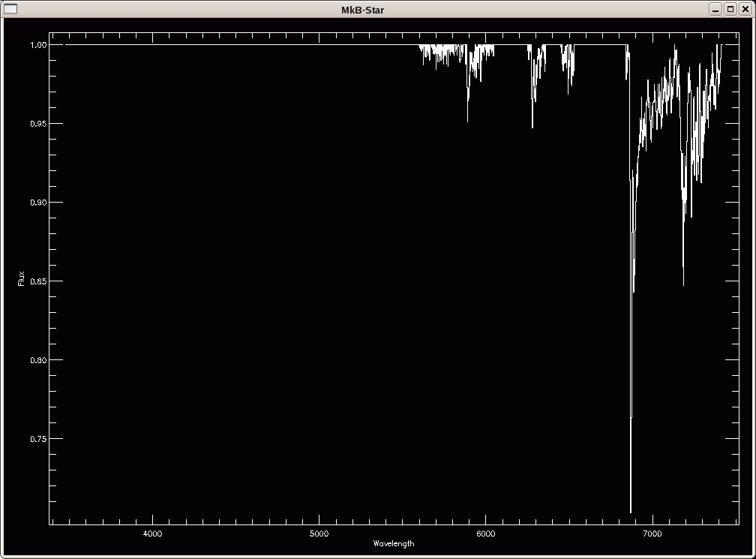Screen dimensions: 756x559
Task: Click bottom of the deepest absorption line
Action: tap(631, 510)
